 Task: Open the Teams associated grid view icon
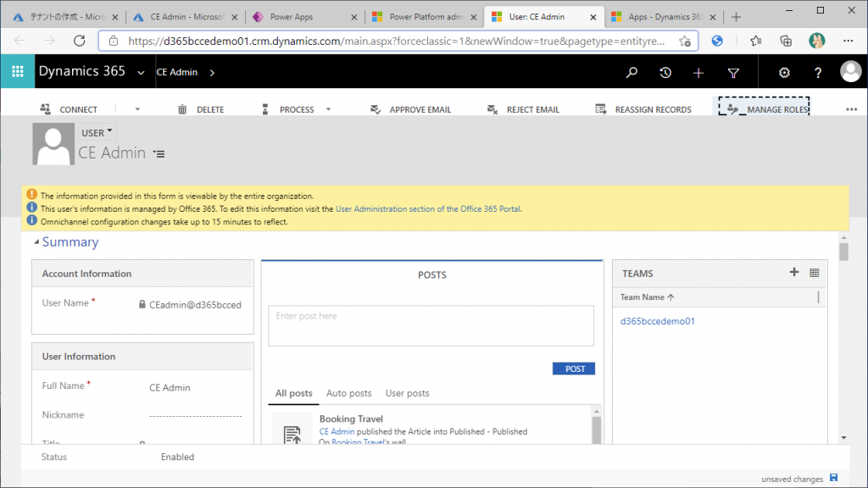pos(815,273)
